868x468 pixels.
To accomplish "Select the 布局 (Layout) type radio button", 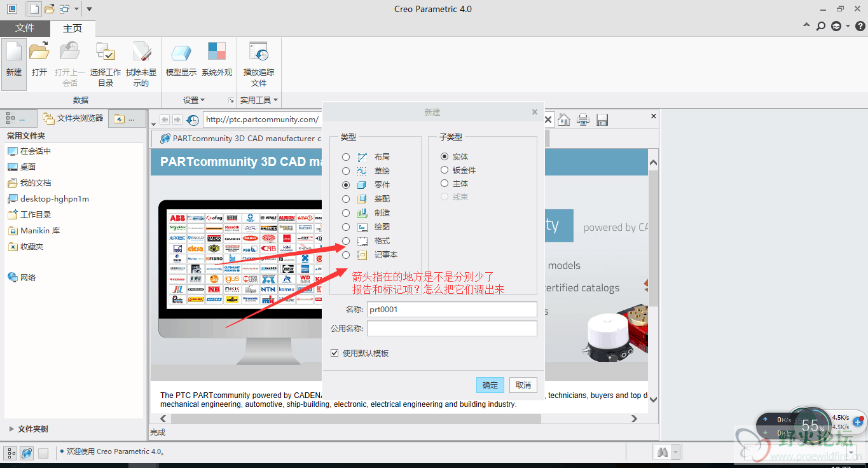I will click(346, 157).
